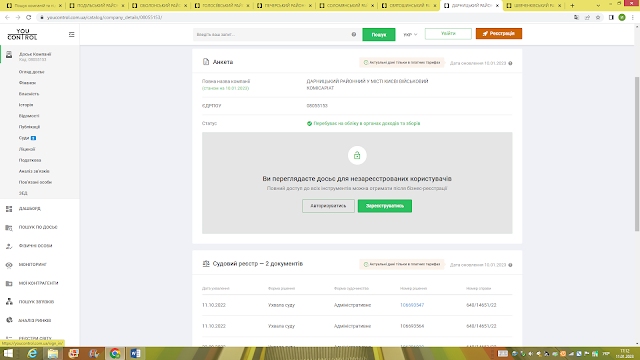Click the Авторизуватись button
This screenshot has width=640, height=360.
pyautogui.click(x=328, y=206)
